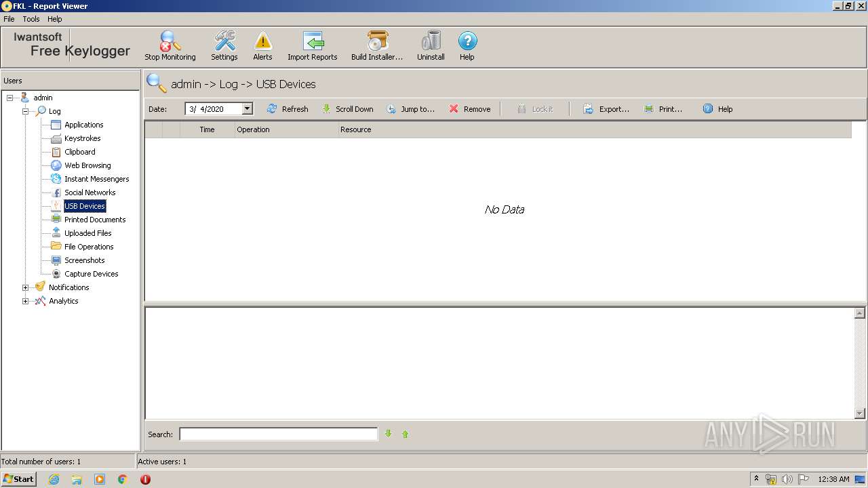Viewport: 868px width, 488px height.
Task: Open Uploaded Files log
Action: point(87,233)
